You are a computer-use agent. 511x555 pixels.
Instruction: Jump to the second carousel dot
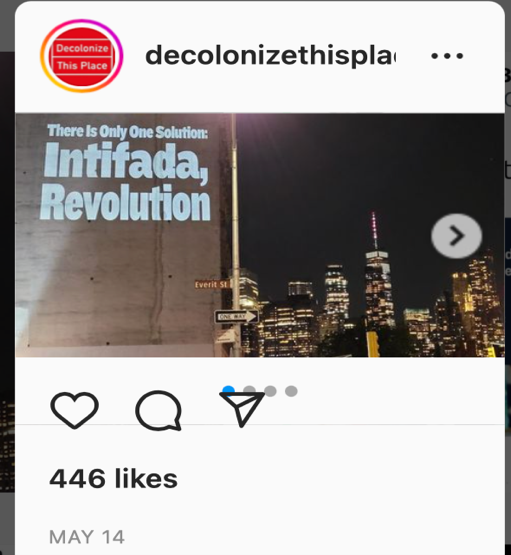[249, 390]
